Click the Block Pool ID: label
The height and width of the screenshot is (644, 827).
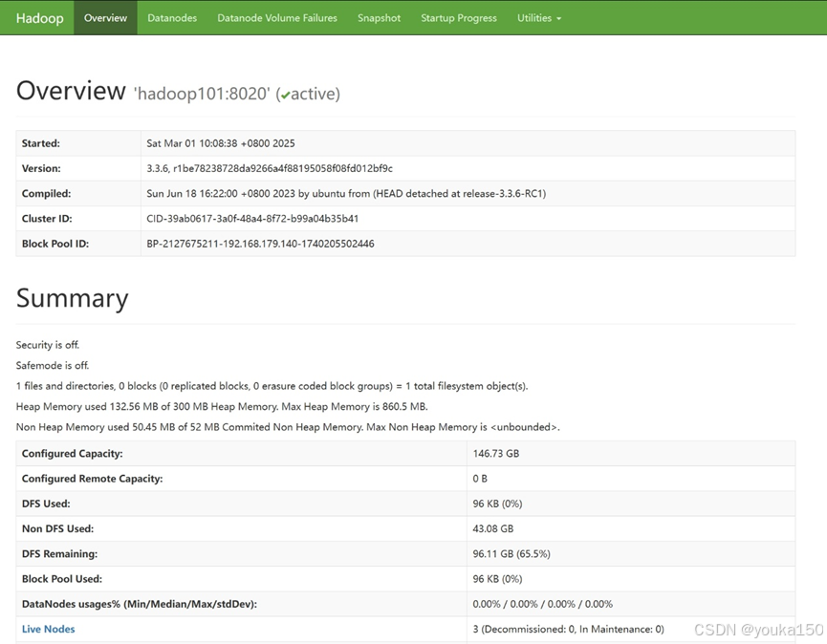coord(55,244)
